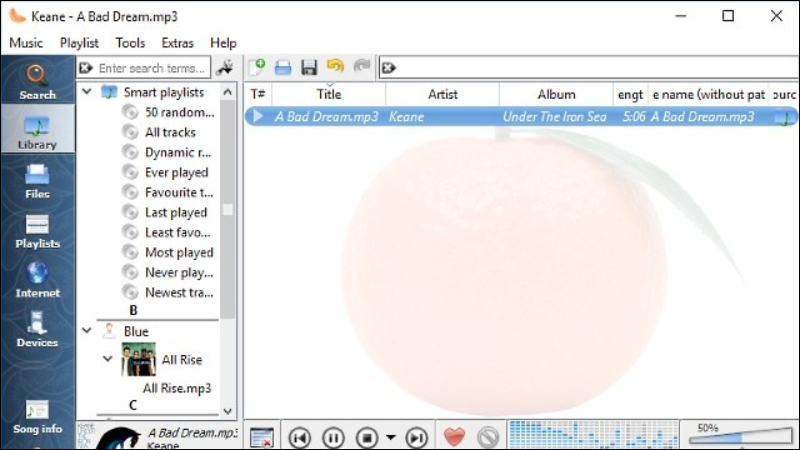The height and width of the screenshot is (450, 800).
Task: Create a new playlist icon
Action: pyautogui.click(x=257, y=67)
